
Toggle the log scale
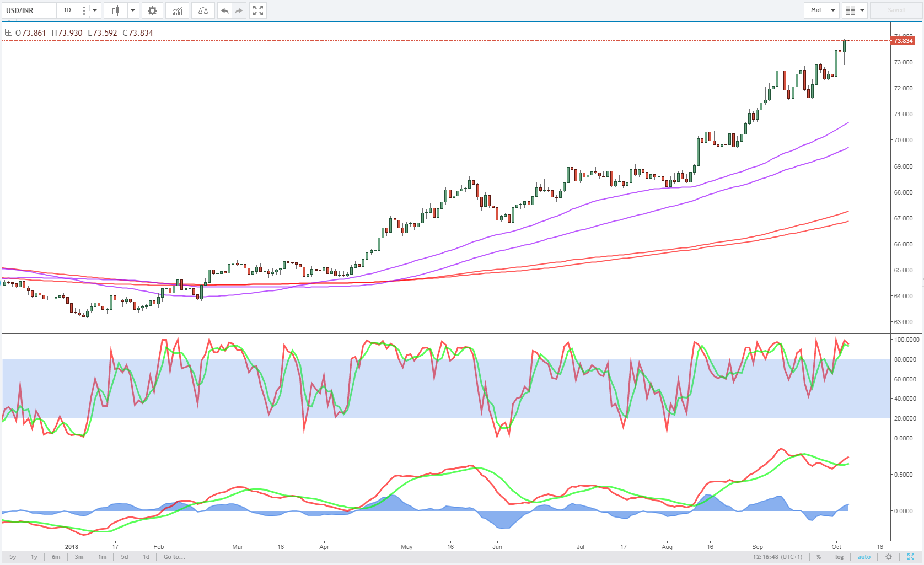(839, 557)
